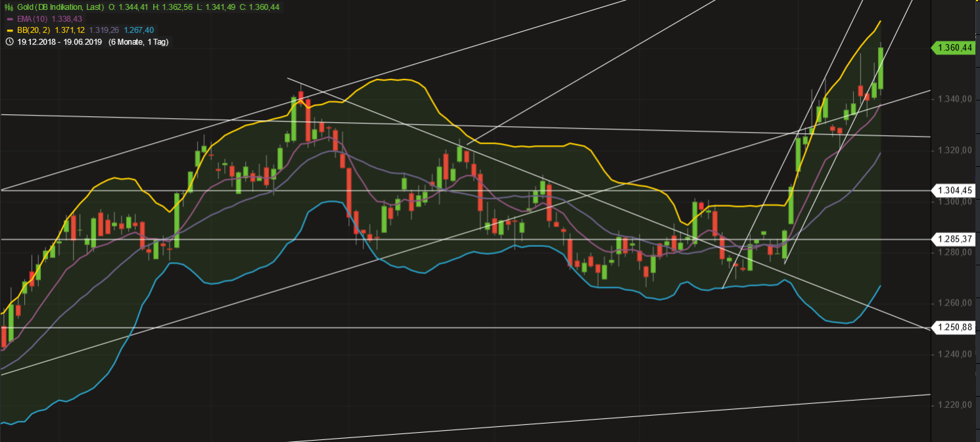Click the 1.340,00 price axis label
This screenshot has height=442, width=980.
(956, 99)
